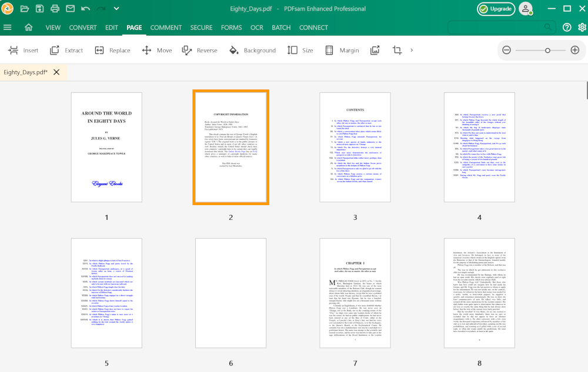Switch to the BATCH tab
The width and height of the screenshot is (588, 372).
pos(281,28)
